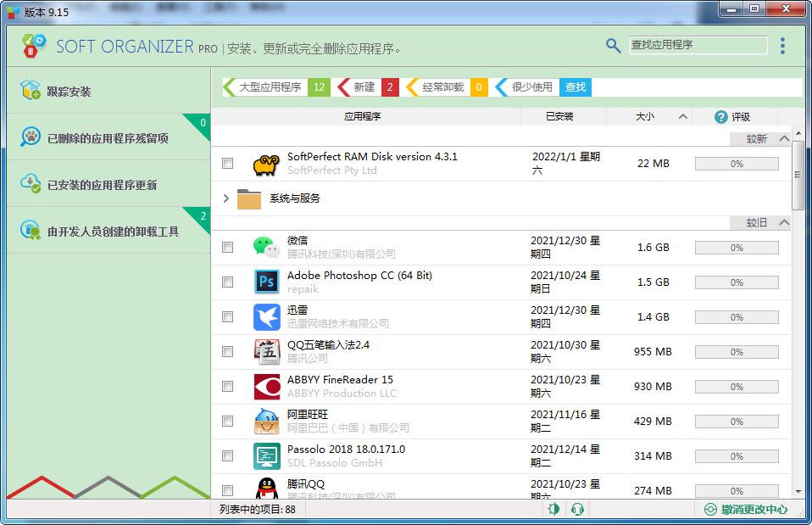Open the three-dot options menu
The image size is (812, 525).
point(782,46)
